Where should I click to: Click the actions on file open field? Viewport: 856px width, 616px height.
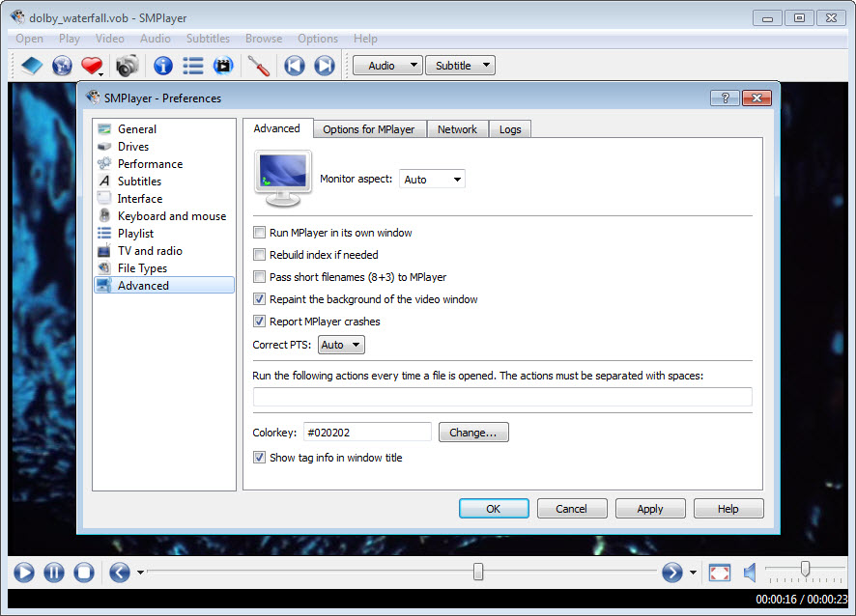[x=502, y=397]
